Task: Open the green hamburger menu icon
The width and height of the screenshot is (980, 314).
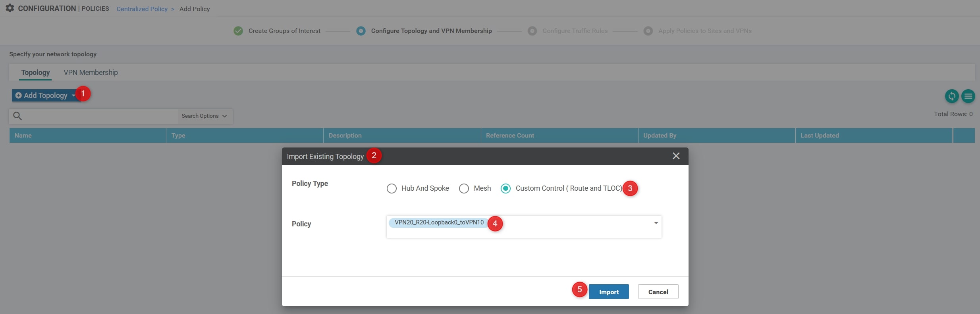Action: (968, 96)
